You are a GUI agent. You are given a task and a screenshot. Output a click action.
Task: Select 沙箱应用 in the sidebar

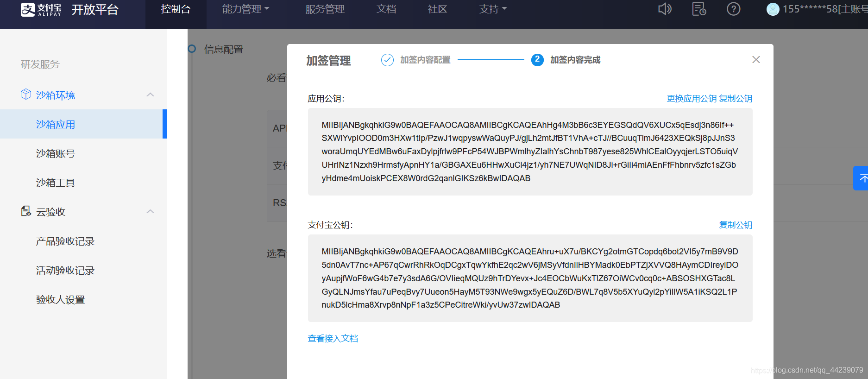83,124
